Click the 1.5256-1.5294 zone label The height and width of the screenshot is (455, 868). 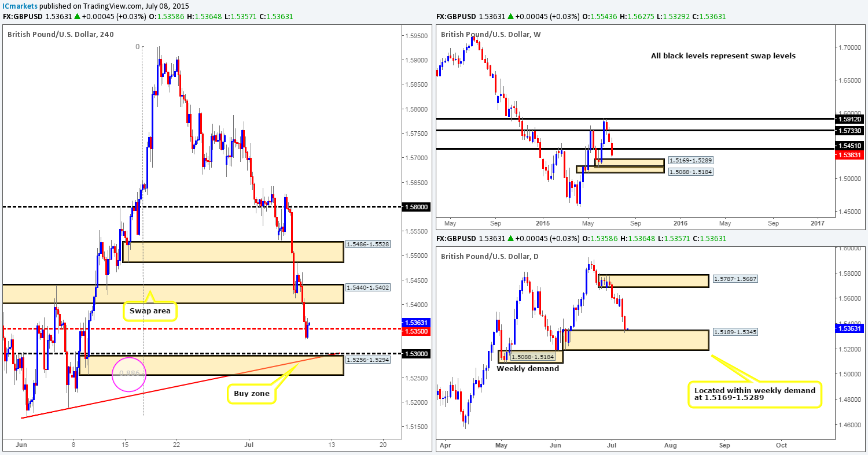click(x=369, y=360)
